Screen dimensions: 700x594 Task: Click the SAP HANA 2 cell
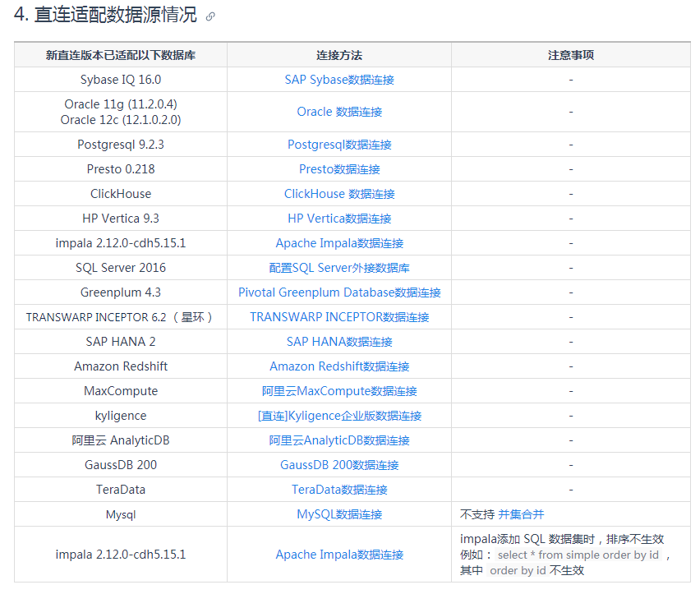coord(121,342)
